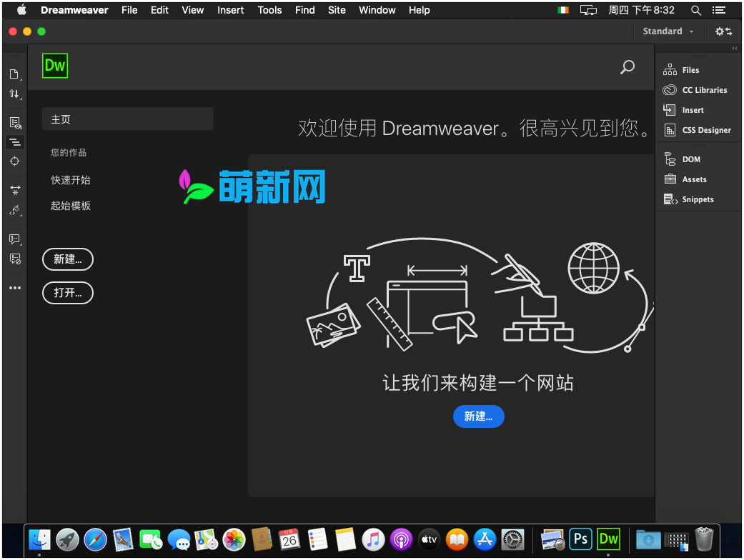Select 起始模板 in the sidebar
Screen dimensions: 744x560
pos(71,206)
